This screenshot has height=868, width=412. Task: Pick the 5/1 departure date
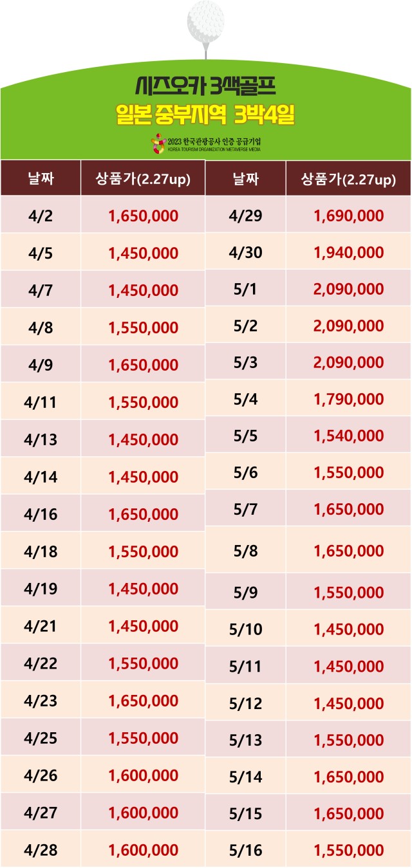coord(245,289)
